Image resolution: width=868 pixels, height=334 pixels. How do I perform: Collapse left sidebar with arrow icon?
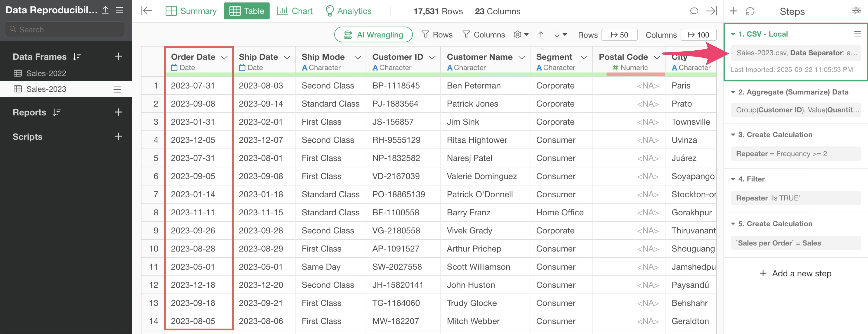pyautogui.click(x=146, y=11)
